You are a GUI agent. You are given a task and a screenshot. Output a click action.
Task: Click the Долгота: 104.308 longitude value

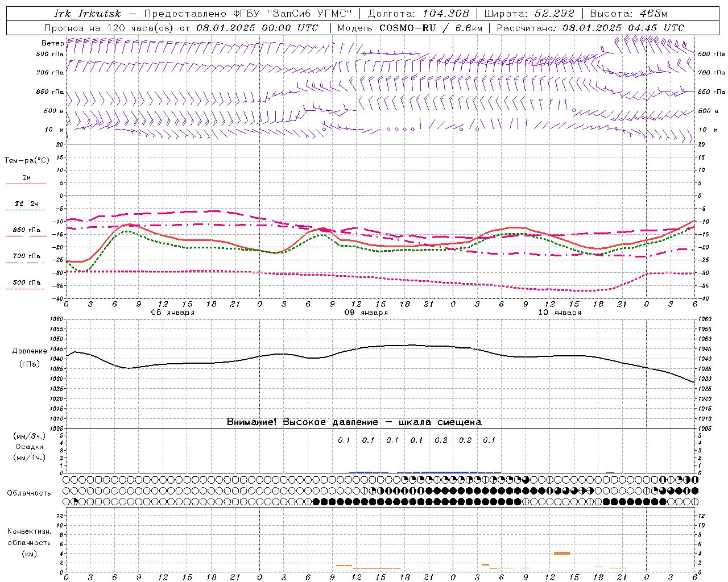click(x=419, y=14)
